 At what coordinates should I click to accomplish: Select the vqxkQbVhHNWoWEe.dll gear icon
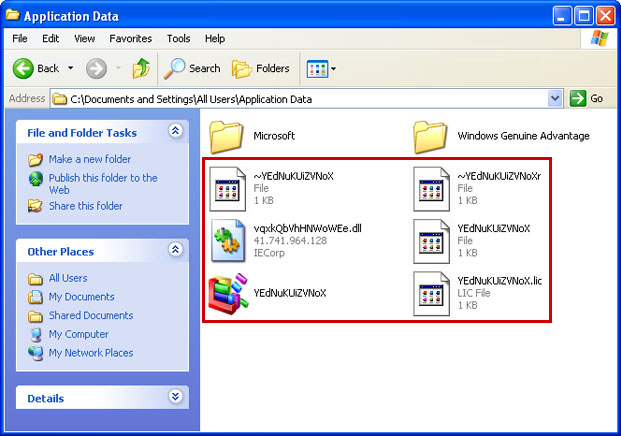(228, 241)
